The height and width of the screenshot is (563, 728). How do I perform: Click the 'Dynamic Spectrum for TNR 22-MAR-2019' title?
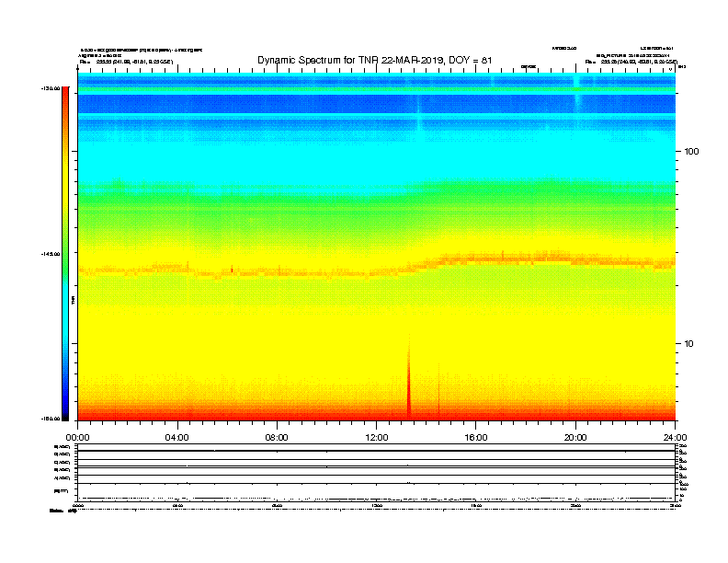(x=374, y=60)
